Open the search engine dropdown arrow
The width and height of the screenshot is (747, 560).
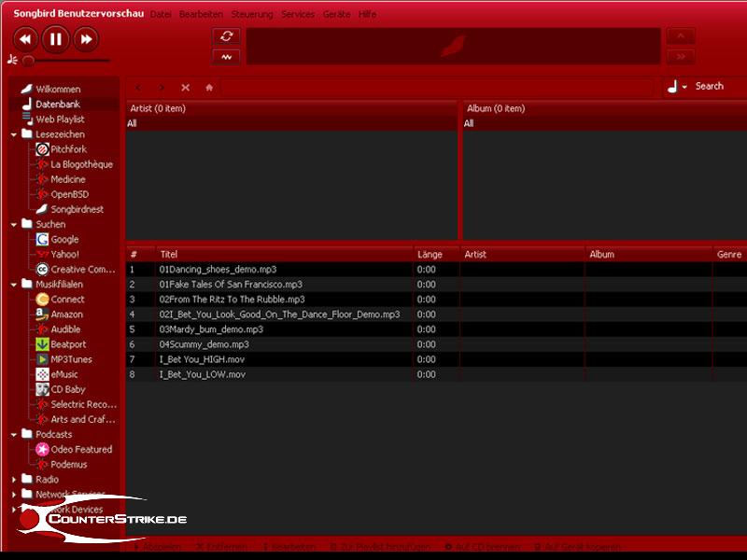[x=684, y=87]
